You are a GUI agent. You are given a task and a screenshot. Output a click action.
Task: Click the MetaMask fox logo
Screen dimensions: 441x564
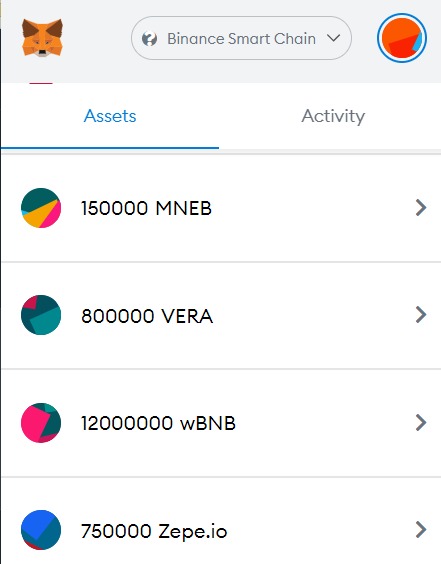coord(42,38)
